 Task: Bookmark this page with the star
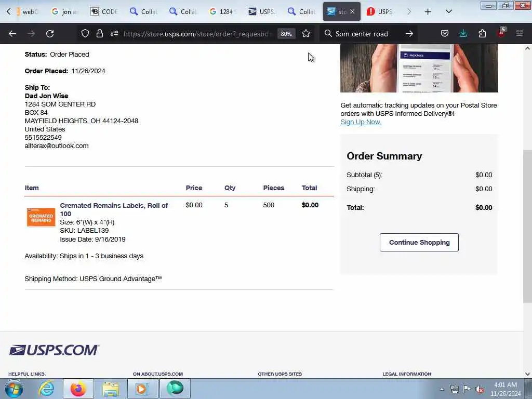point(306,33)
